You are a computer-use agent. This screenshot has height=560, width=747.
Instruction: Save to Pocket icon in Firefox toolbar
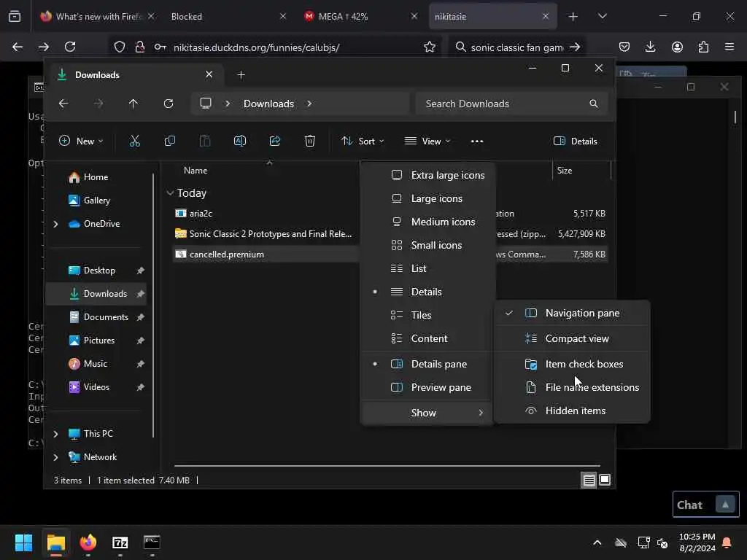(x=624, y=47)
